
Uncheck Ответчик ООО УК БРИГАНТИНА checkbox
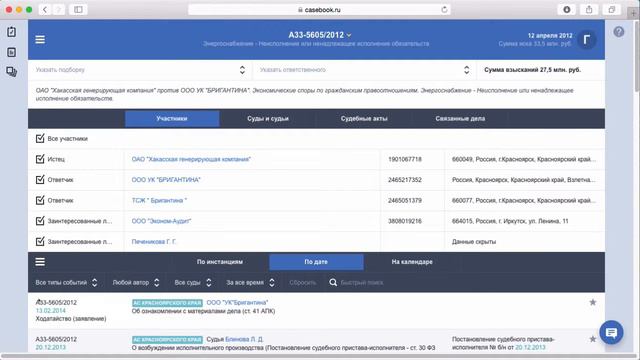coord(40,180)
